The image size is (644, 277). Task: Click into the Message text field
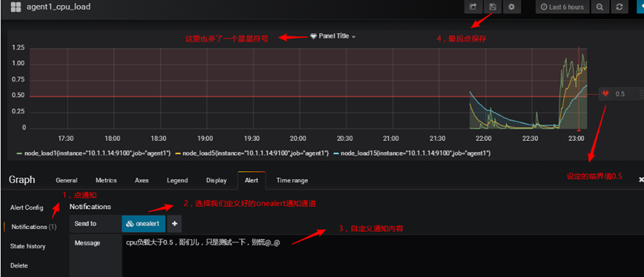click(x=383, y=256)
